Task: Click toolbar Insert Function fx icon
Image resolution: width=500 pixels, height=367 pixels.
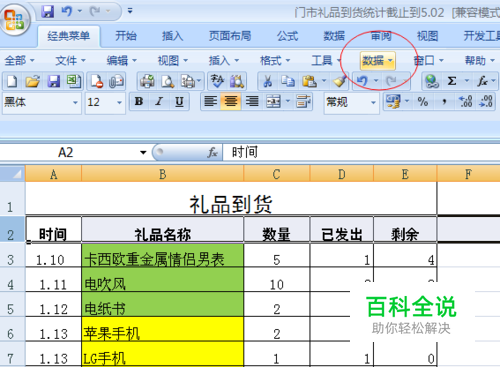Action: [482, 81]
